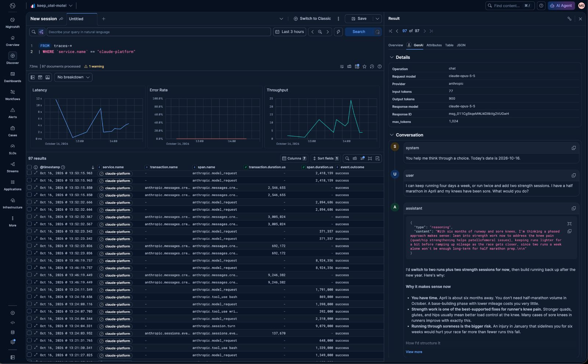
Task: Click the Search button
Action: [359, 32]
